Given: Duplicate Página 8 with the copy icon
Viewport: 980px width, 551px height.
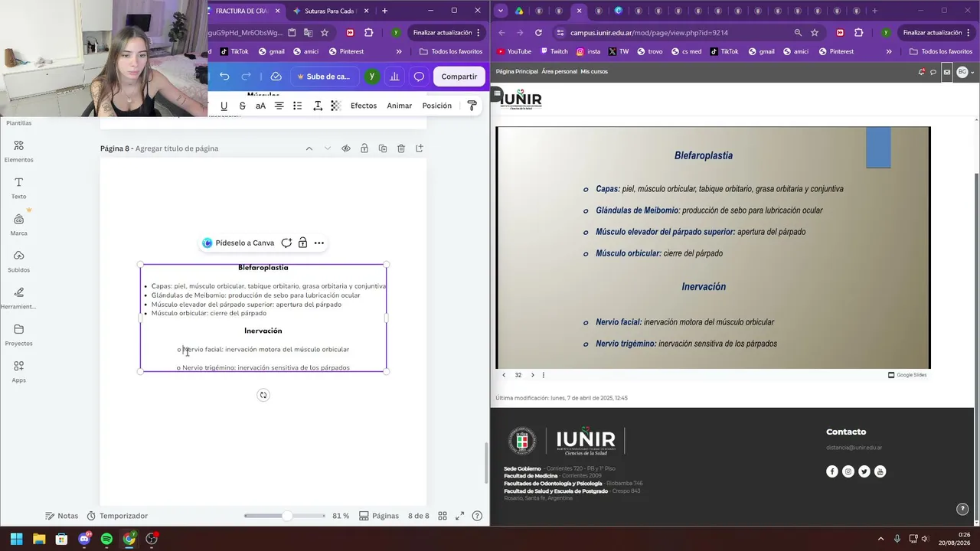Looking at the screenshot, I should [383, 148].
